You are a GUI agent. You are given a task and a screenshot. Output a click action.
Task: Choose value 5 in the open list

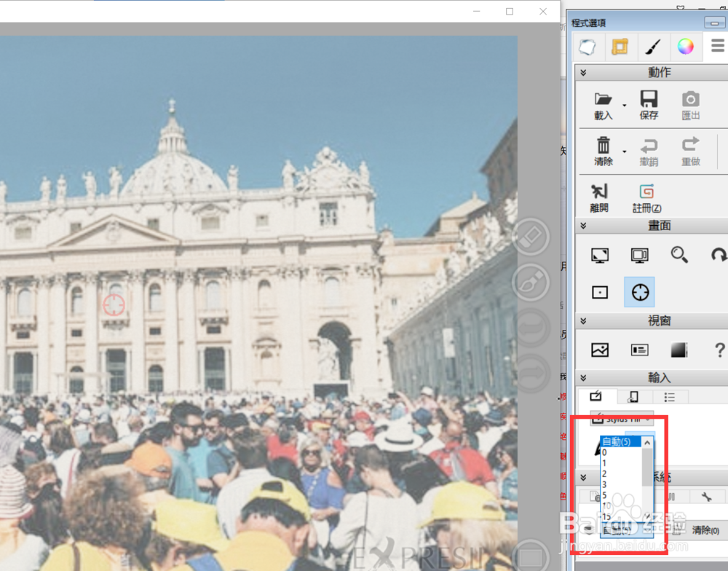click(x=621, y=495)
